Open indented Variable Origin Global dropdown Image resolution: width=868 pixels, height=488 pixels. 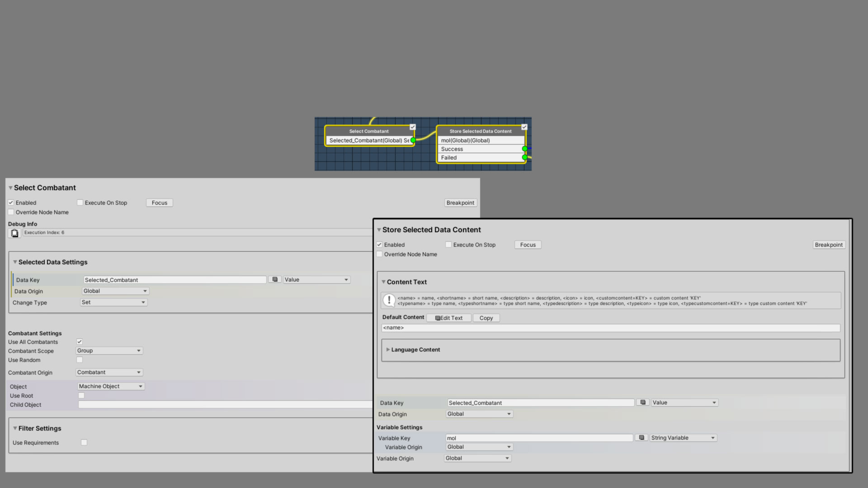480,447
